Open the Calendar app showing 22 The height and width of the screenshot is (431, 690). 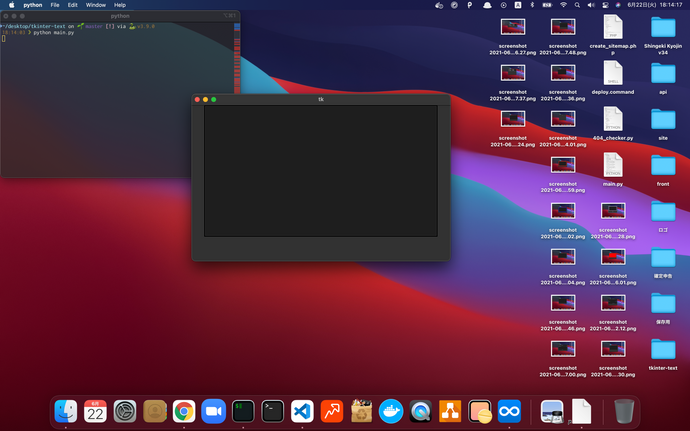tap(95, 411)
